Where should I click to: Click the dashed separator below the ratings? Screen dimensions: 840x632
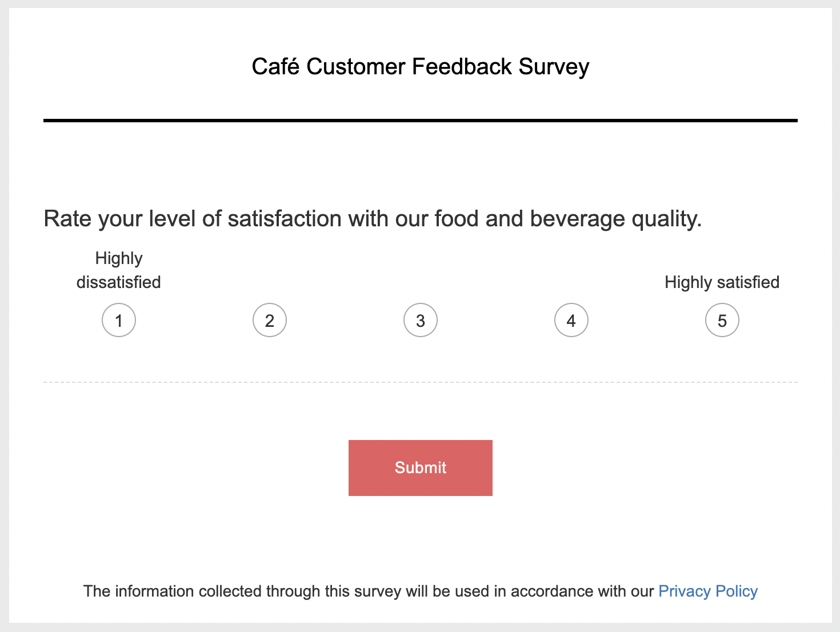tap(420, 382)
